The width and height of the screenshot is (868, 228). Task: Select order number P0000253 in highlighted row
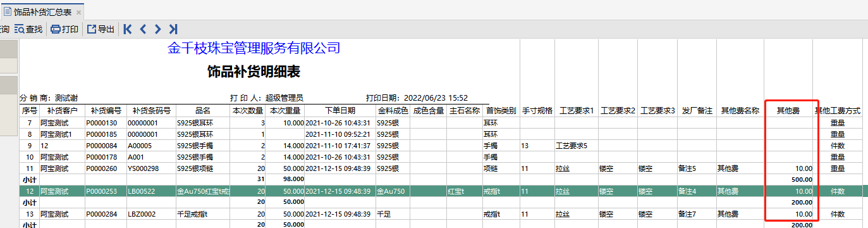pyautogui.click(x=102, y=191)
